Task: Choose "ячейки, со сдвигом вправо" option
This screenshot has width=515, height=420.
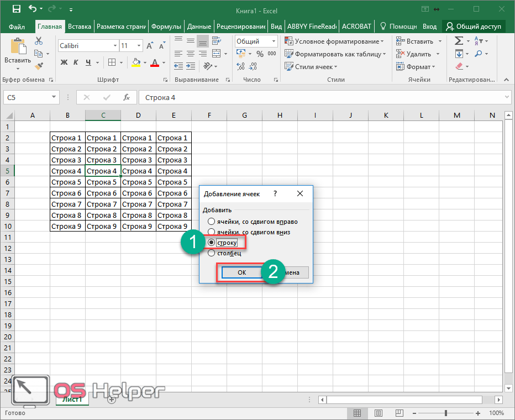Action: (211, 222)
